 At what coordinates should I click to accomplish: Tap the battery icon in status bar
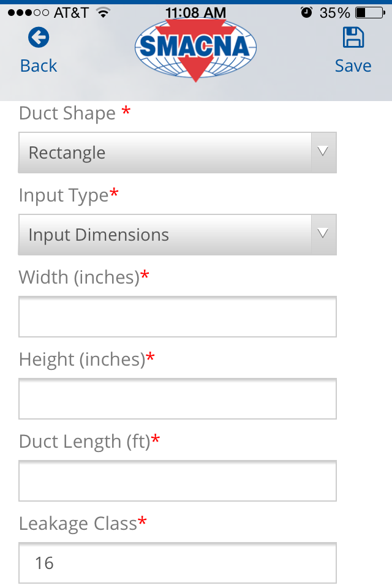(370, 13)
